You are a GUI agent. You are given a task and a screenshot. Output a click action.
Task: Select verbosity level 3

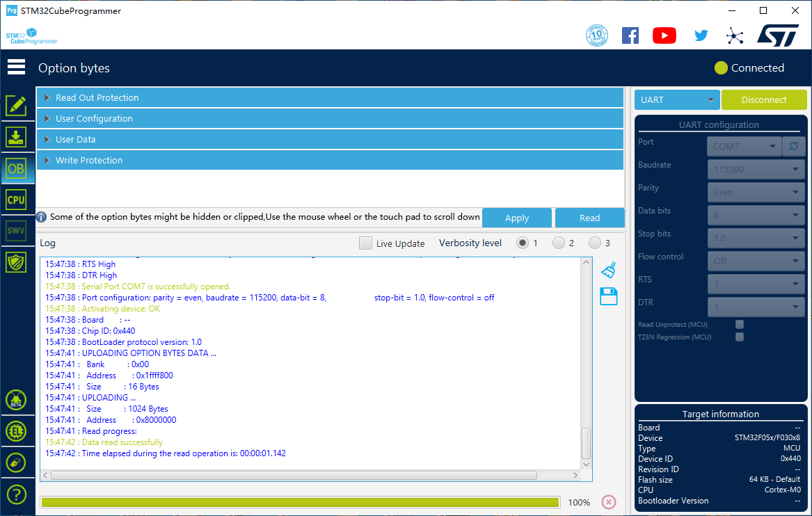click(x=594, y=243)
